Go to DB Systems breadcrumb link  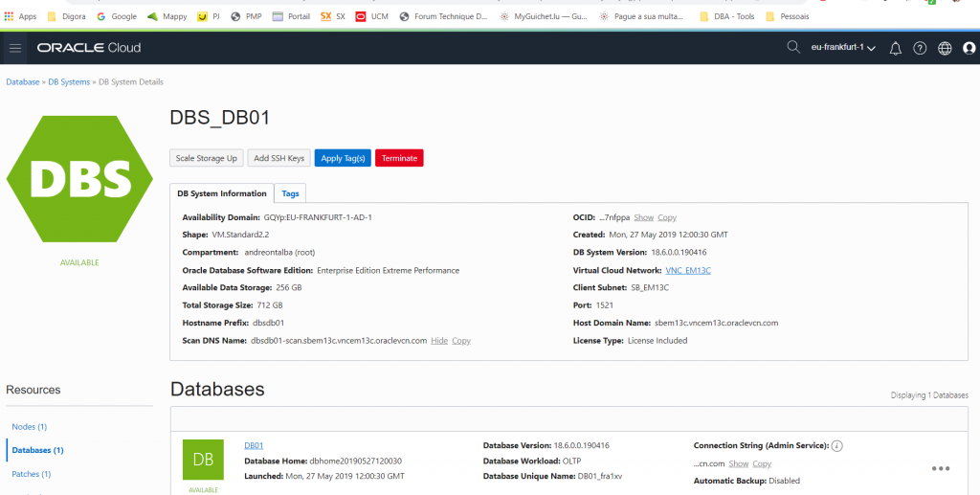[69, 82]
